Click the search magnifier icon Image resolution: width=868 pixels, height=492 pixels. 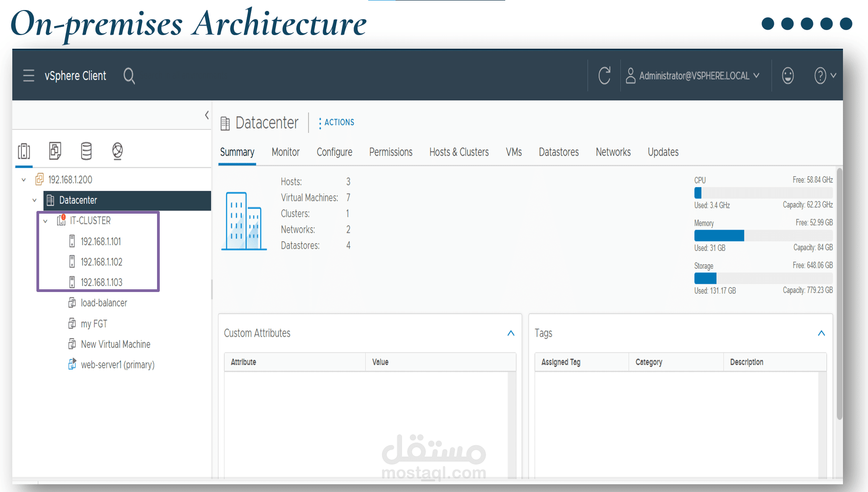pyautogui.click(x=129, y=76)
